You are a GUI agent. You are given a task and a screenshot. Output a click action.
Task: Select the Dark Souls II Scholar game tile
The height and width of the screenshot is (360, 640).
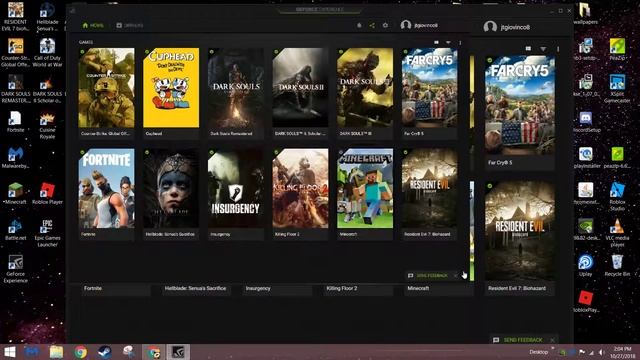tap(300, 93)
